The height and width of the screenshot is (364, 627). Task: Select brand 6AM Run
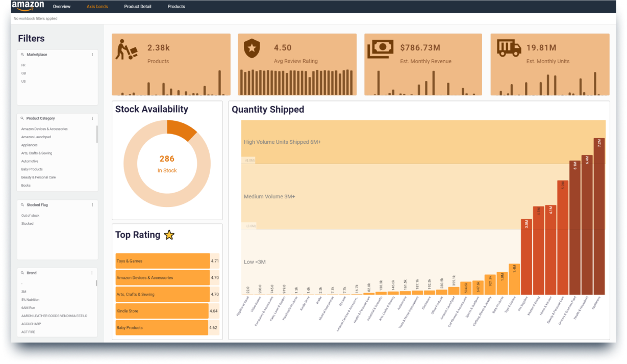(x=28, y=308)
